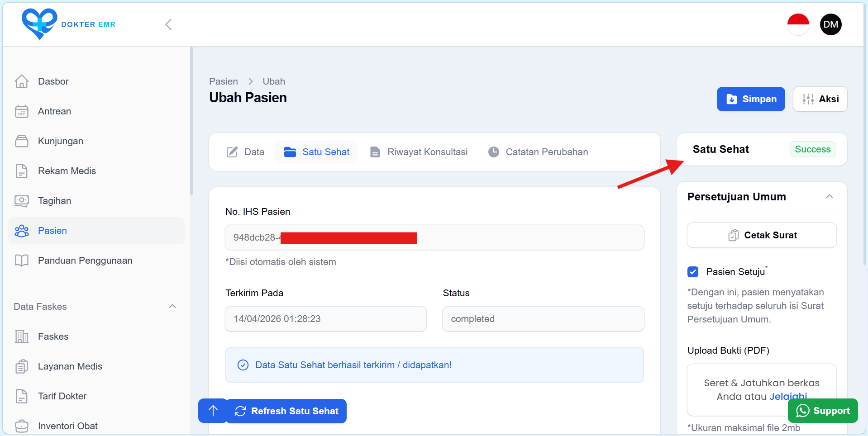Open the Riwayat Konsultasi tab
868x436 pixels.
[419, 152]
